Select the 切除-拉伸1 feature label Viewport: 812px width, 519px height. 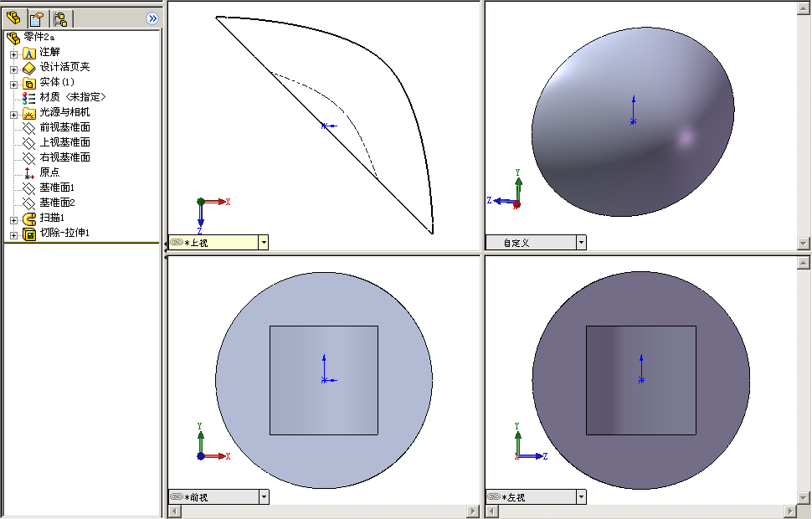(x=64, y=233)
